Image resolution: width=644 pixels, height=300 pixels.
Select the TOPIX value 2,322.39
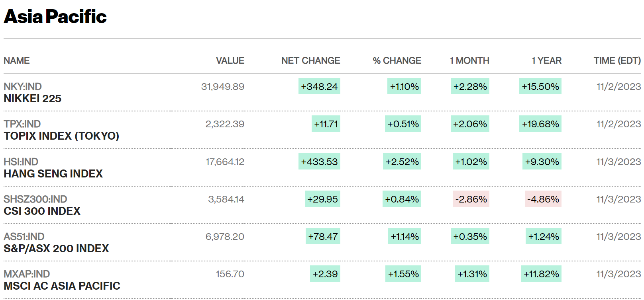pos(225,124)
